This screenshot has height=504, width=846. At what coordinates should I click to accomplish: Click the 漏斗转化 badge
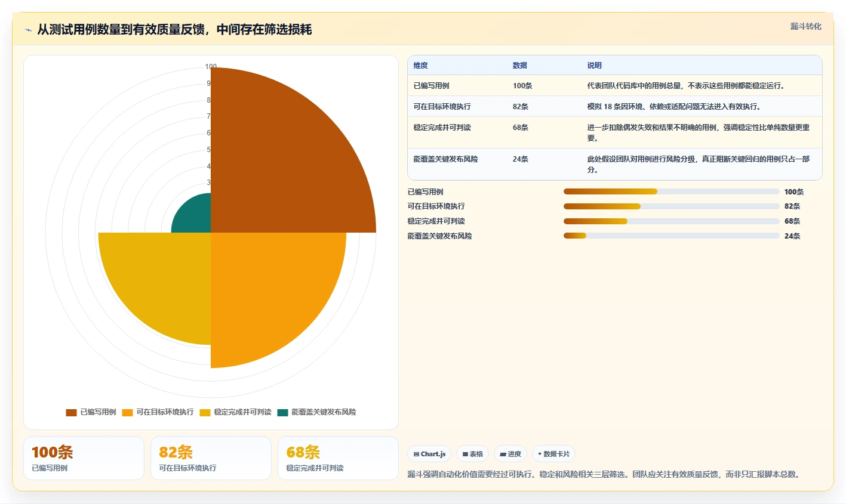(x=805, y=26)
